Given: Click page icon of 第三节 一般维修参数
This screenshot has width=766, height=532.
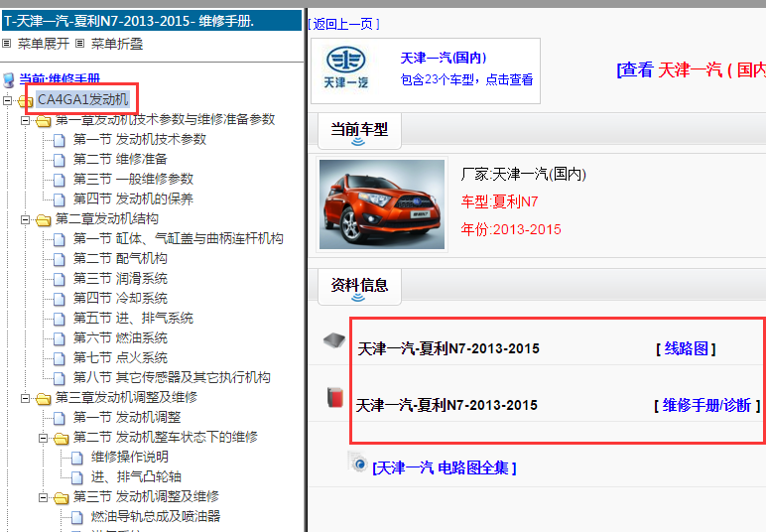Looking at the screenshot, I should point(60,180).
